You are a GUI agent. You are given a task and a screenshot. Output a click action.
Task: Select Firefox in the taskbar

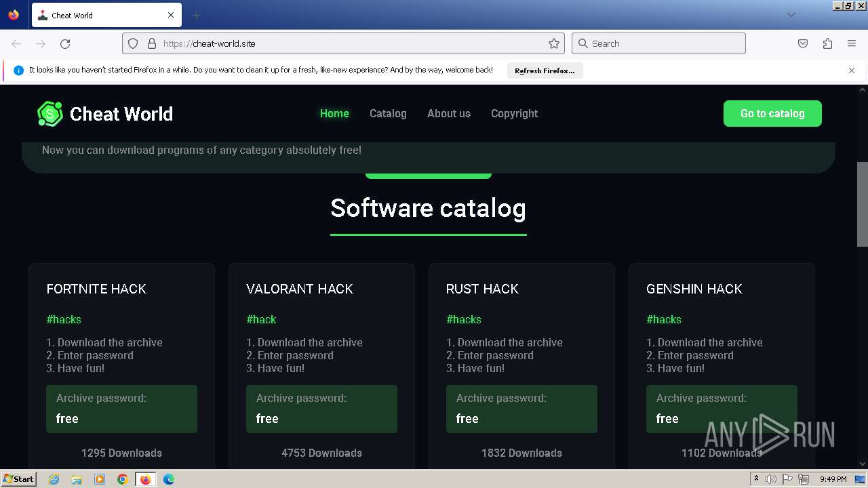click(145, 479)
